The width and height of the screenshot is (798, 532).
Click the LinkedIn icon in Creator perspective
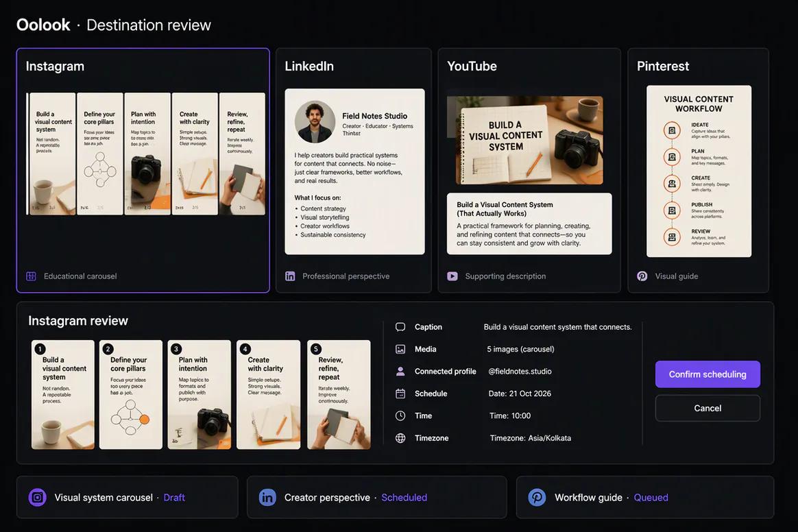[x=267, y=498]
